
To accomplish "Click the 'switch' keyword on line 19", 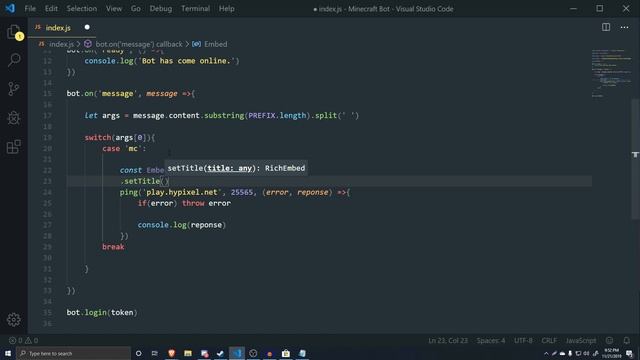I will pyautogui.click(x=98, y=137).
